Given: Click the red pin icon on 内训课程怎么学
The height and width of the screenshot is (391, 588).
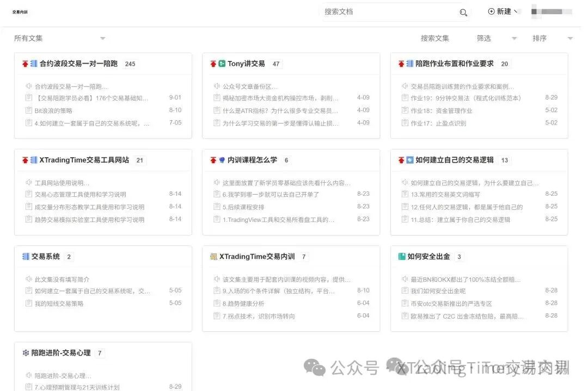Looking at the screenshot, I should pos(213,160).
